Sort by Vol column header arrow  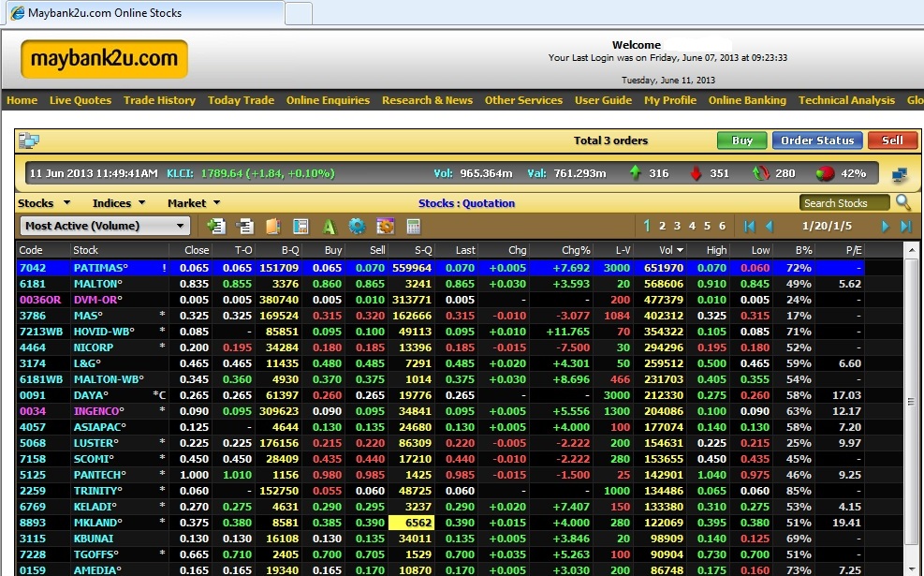pos(680,251)
